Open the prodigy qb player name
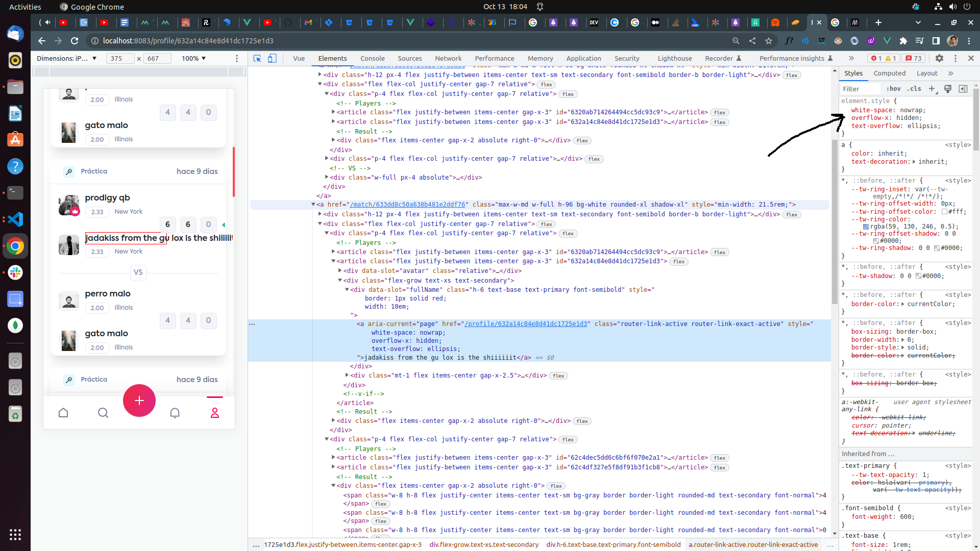The height and width of the screenshot is (551, 980). (107, 198)
